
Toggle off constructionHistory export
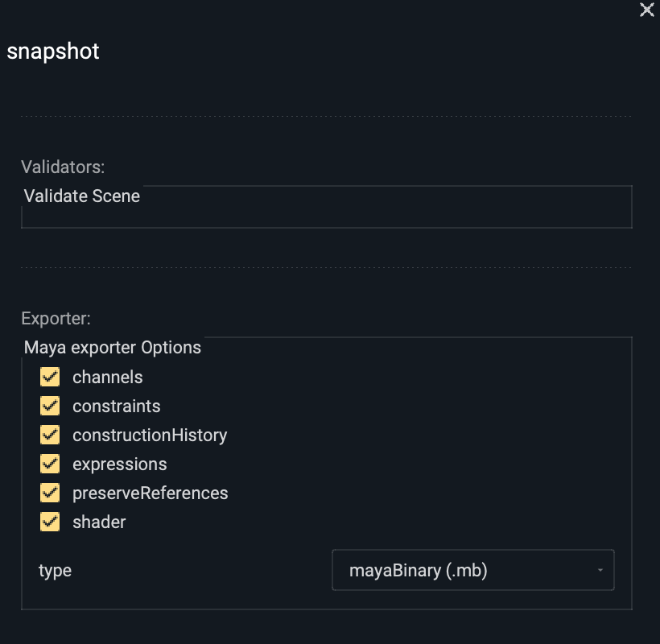pyautogui.click(x=49, y=435)
